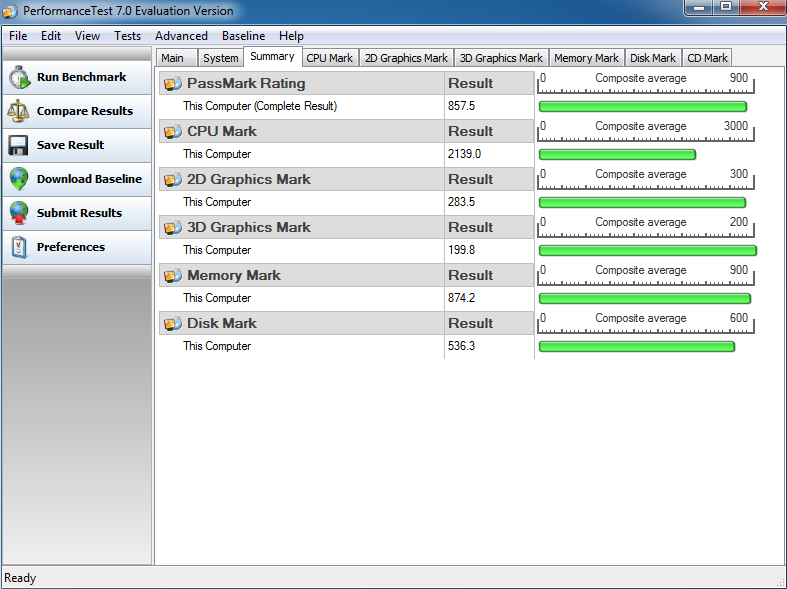This screenshot has height=589, width=787.
Task: Click the 2D Graphics result value 283.5
Action: tap(461, 202)
